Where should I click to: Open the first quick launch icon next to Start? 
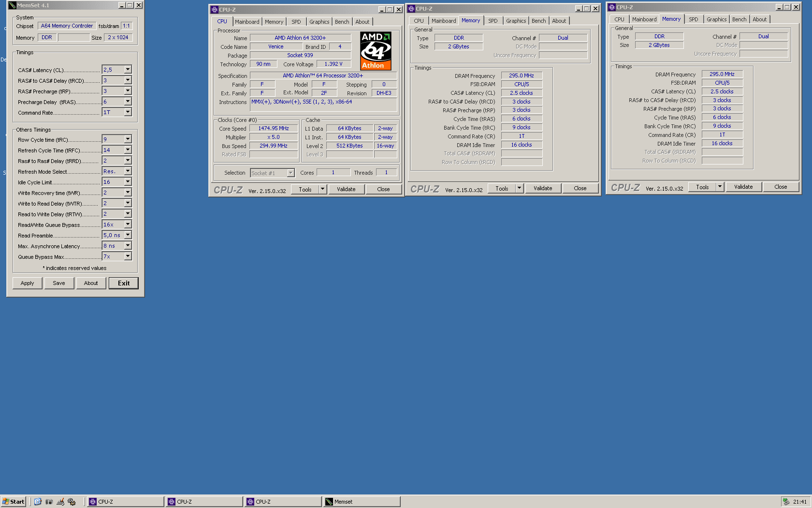[38, 502]
